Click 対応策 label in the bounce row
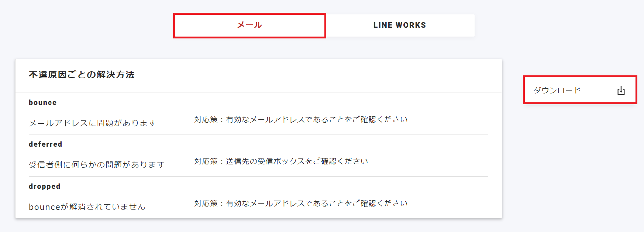Screen dimensions: 644x232 pos(206,120)
